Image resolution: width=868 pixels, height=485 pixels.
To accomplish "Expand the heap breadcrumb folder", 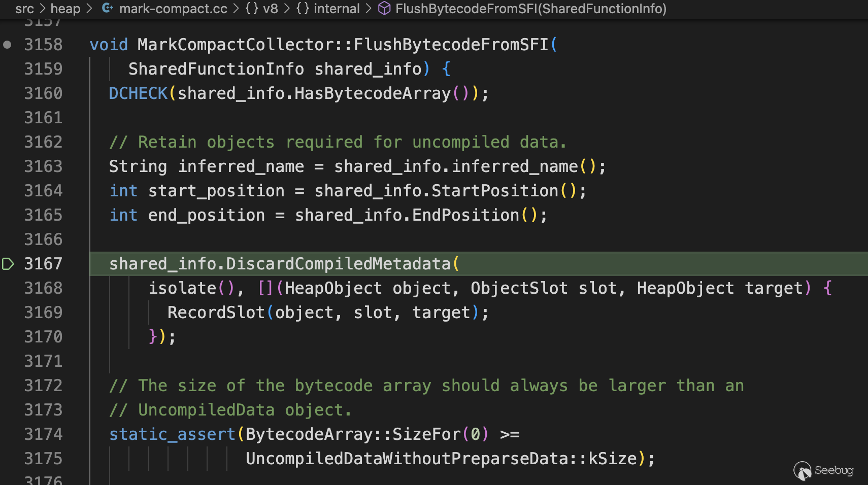I will 65,9.
